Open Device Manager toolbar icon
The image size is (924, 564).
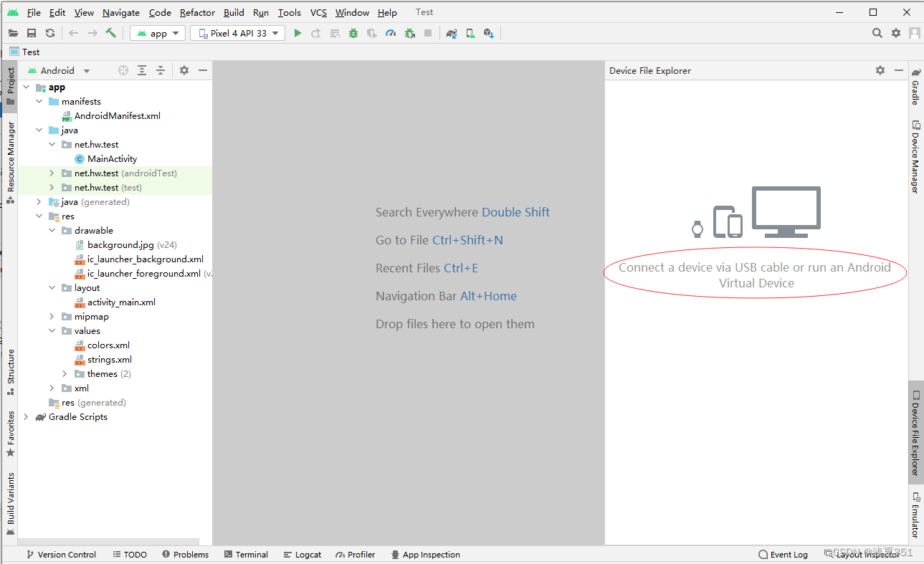tap(470, 33)
